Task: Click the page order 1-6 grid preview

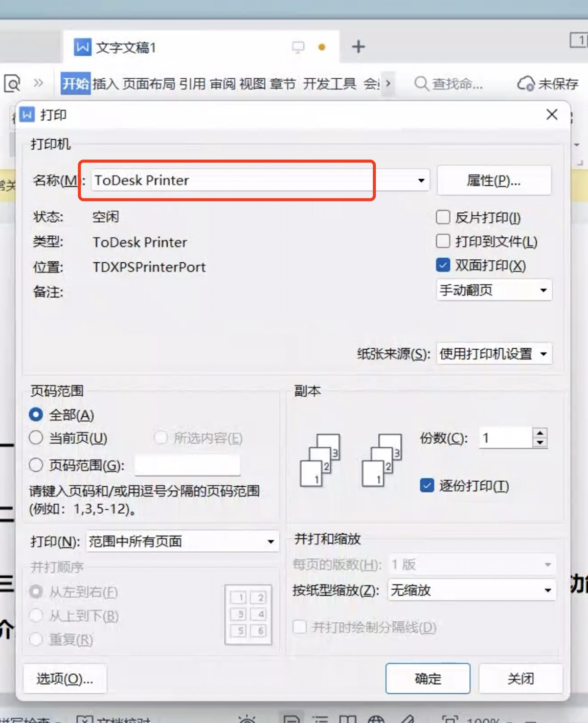Action: pos(248,614)
